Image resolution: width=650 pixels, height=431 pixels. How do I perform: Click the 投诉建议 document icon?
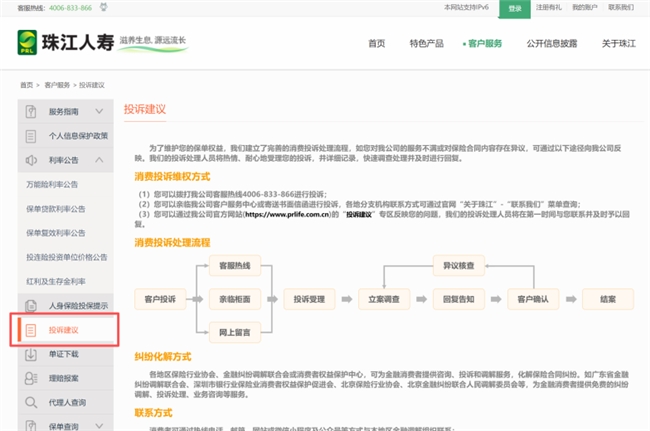pos(31,330)
